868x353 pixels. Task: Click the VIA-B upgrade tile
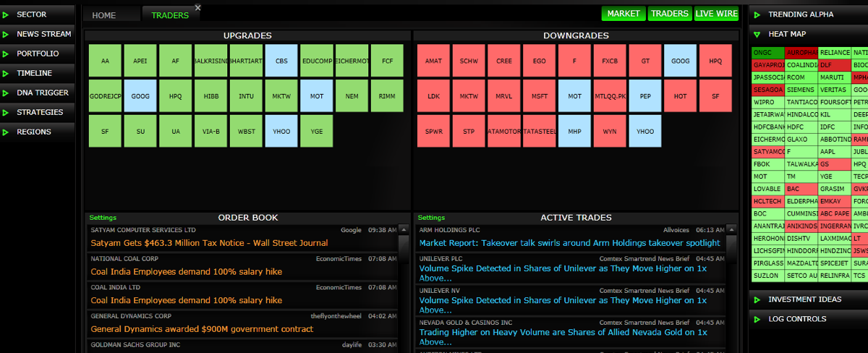211,131
